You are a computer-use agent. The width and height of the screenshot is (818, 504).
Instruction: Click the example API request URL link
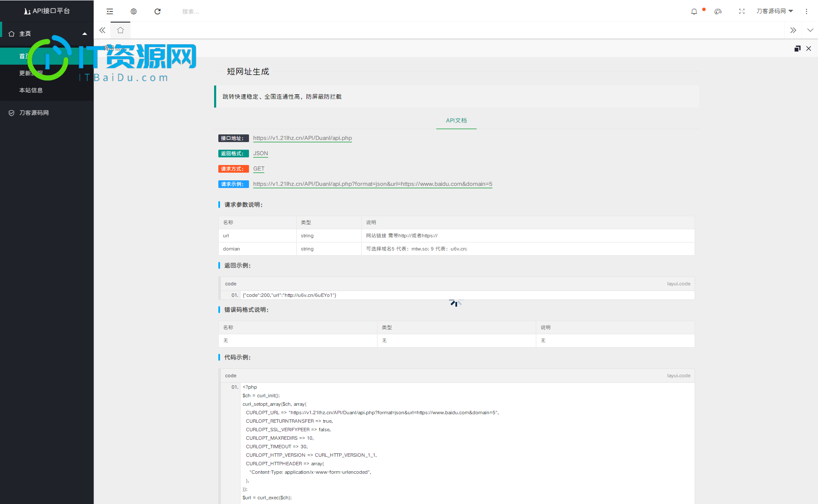coord(372,184)
